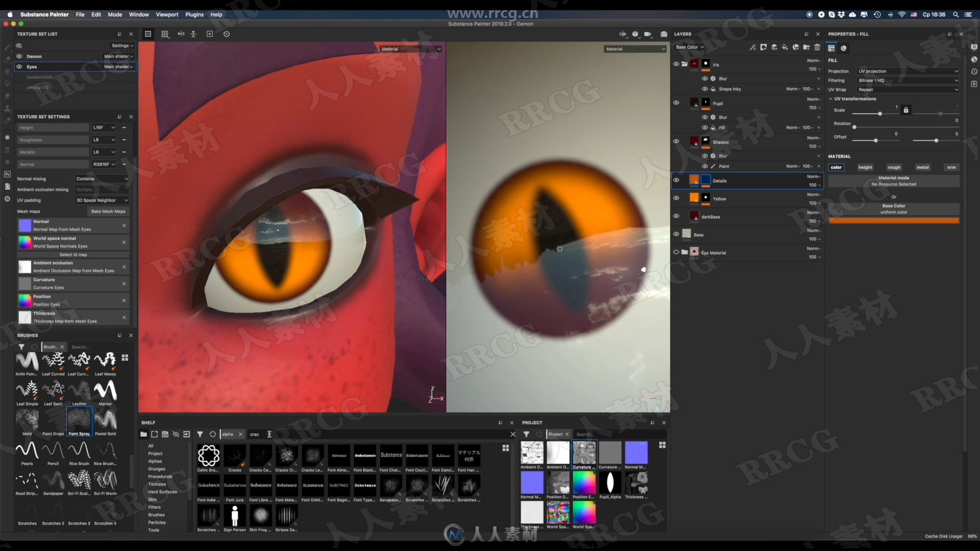Viewport: 980px width, 551px height.
Task: Click the add effect wand icon in Layers
Action: pos(752,47)
